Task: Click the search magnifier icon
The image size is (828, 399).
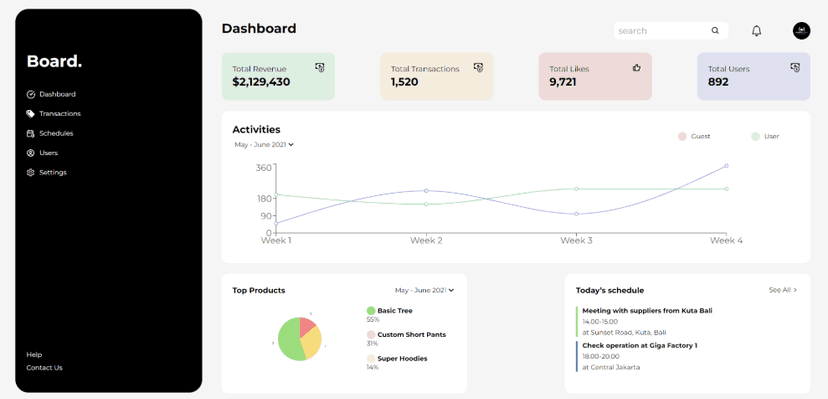Action: pyautogui.click(x=715, y=31)
